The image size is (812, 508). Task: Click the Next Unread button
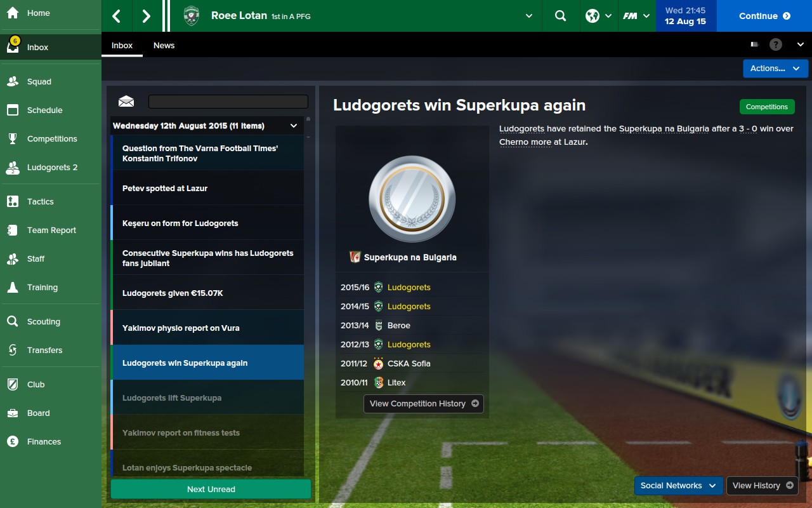tap(211, 489)
